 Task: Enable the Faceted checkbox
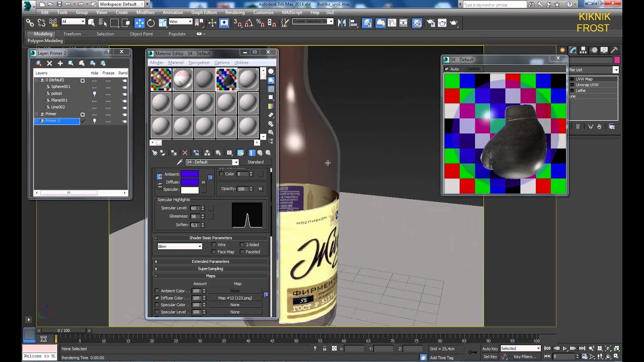[x=243, y=252]
